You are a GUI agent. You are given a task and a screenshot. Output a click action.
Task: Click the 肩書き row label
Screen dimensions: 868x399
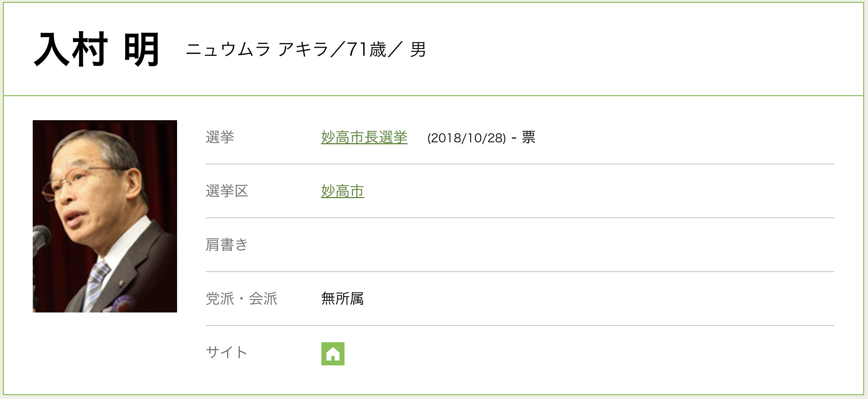(227, 245)
